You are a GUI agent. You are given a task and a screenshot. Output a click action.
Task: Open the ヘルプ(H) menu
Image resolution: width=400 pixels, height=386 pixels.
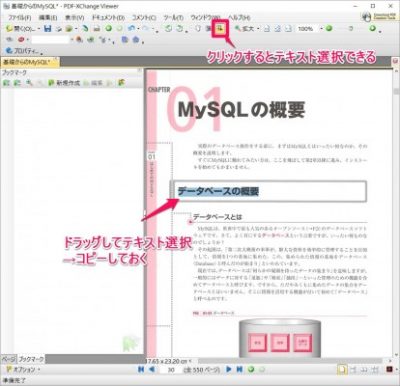point(239,17)
